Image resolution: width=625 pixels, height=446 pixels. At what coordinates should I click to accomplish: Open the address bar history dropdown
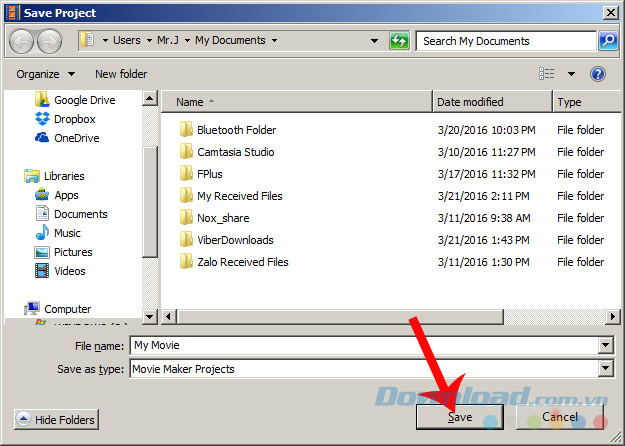[x=374, y=41]
